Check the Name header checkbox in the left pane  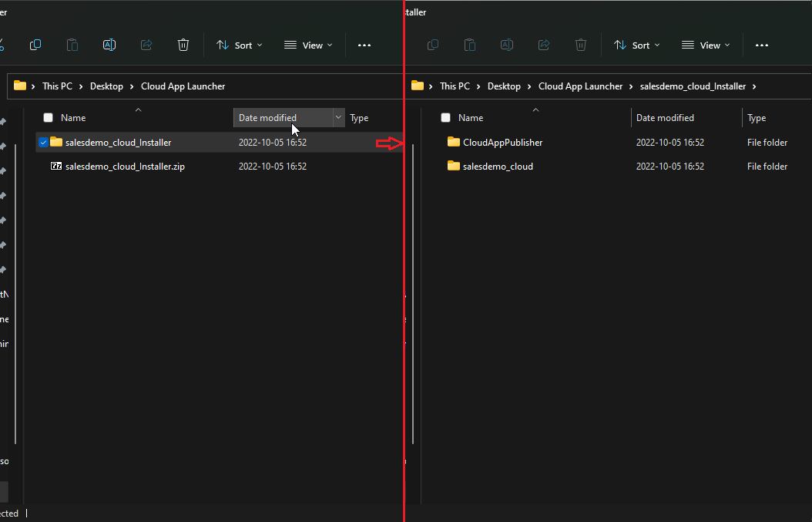pyautogui.click(x=48, y=117)
